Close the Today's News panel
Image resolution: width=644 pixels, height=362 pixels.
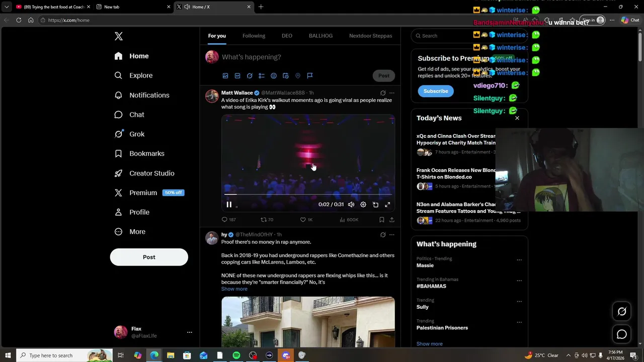(x=517, y=118)
